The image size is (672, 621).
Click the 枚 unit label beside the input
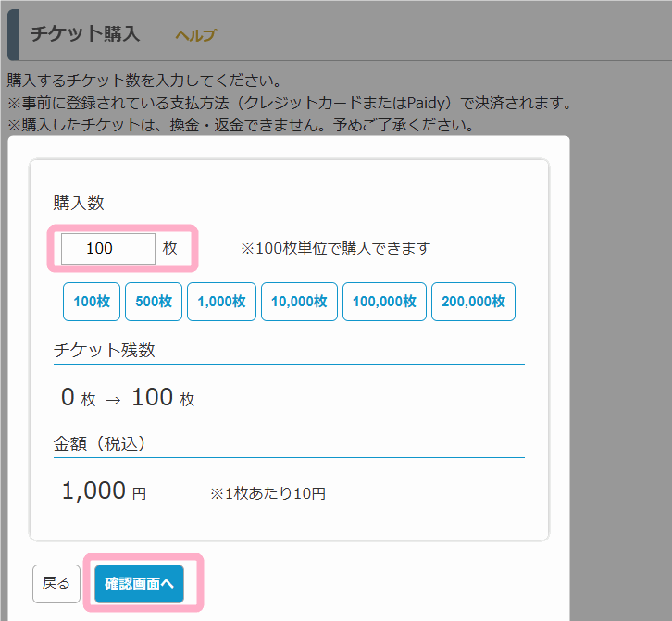tap(169, 248)
